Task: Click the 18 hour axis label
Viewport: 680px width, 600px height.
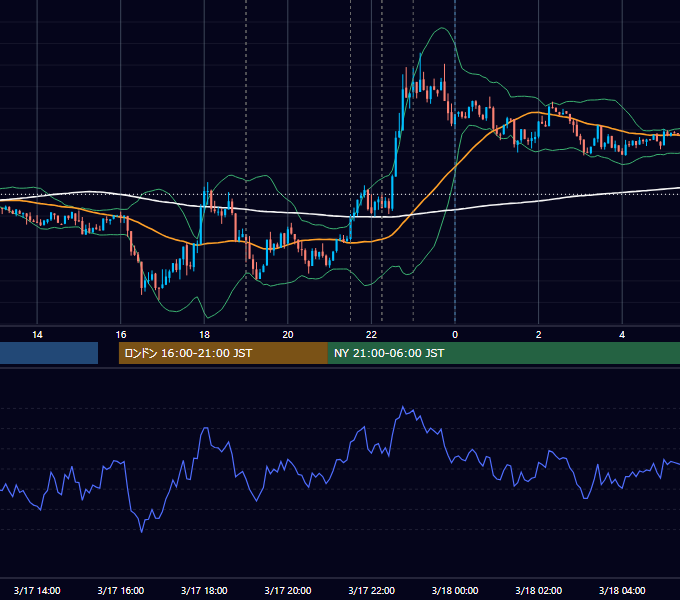Action: 204,335
